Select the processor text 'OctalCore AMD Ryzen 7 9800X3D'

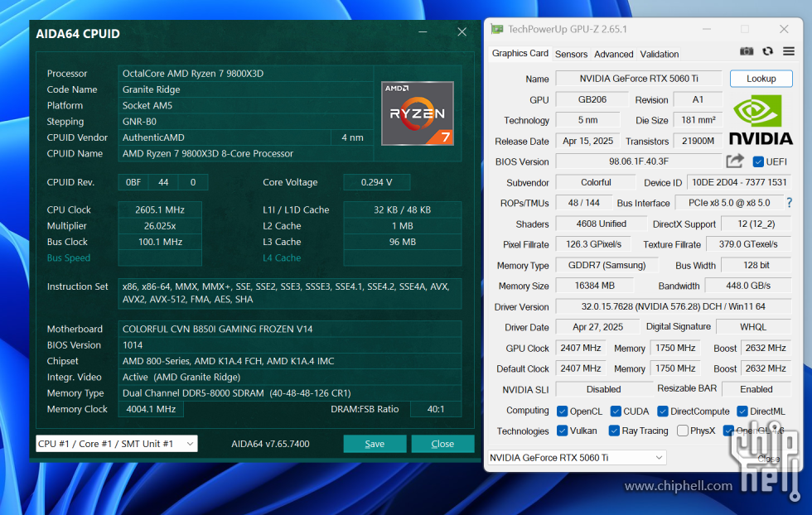click(x=193, y=74)
